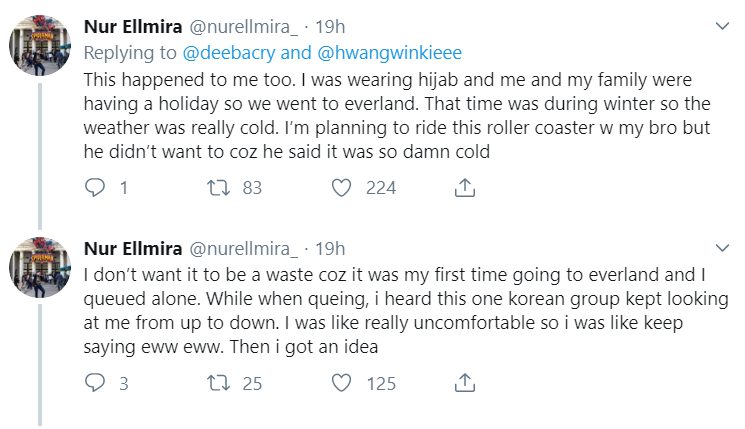Image resolution: width=745 pixels, height=429 pixels.
Task: Open the first tweet's more options chevron
Action: pyautogui.click(x=723, y=25)
